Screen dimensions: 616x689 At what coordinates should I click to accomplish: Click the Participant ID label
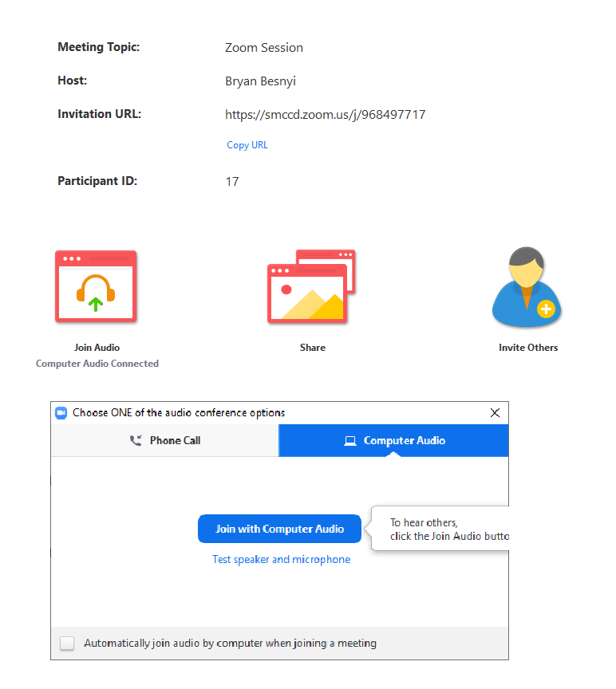click(97, 181)
